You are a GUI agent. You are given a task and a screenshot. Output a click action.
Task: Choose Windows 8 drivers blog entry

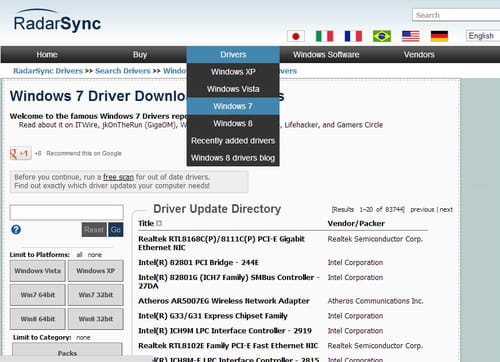point(233,158)
